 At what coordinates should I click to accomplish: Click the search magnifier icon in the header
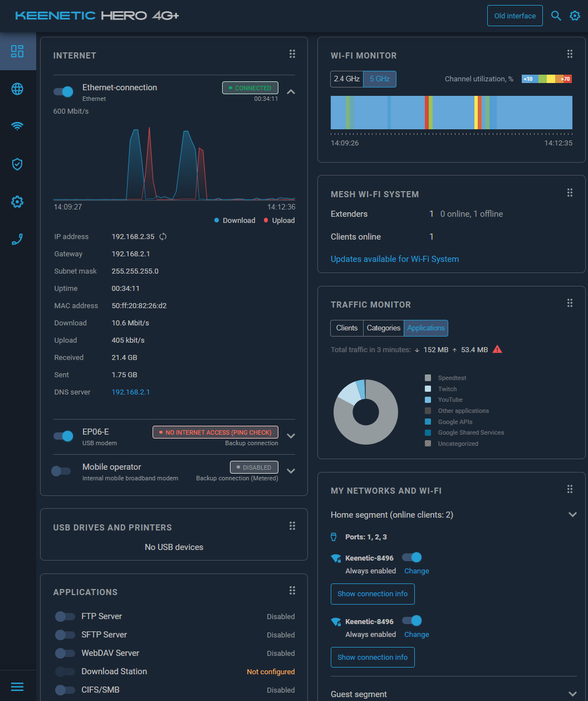[556, 16]
